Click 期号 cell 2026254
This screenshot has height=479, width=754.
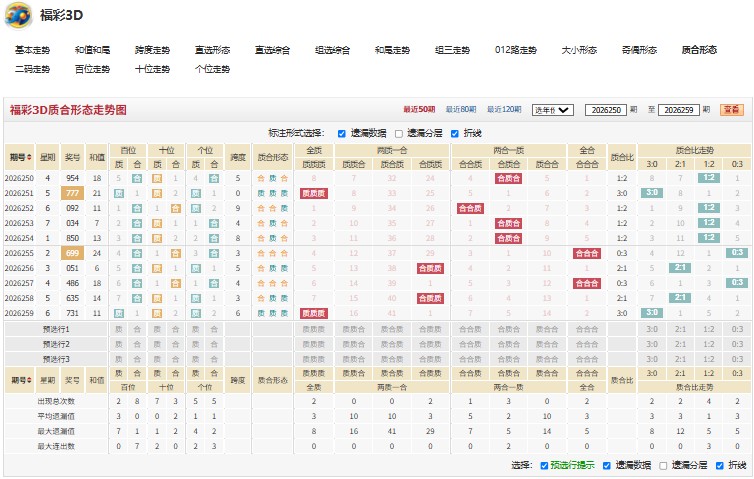pos(19,238)
